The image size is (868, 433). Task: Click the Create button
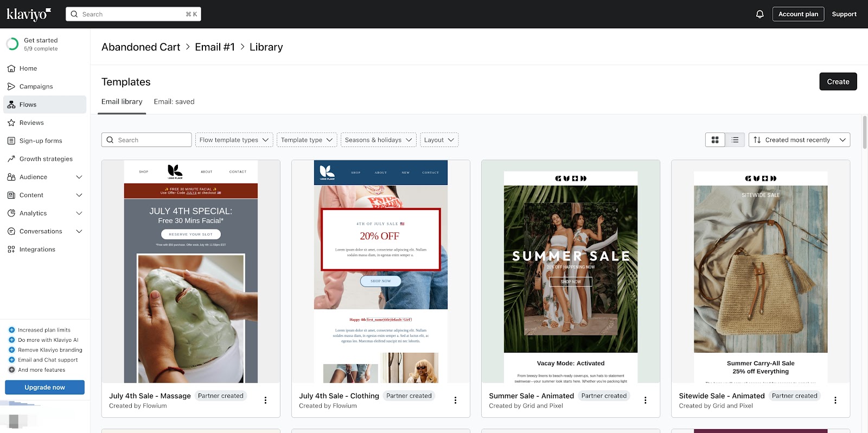pyautogui.click(x=838, y=81)
